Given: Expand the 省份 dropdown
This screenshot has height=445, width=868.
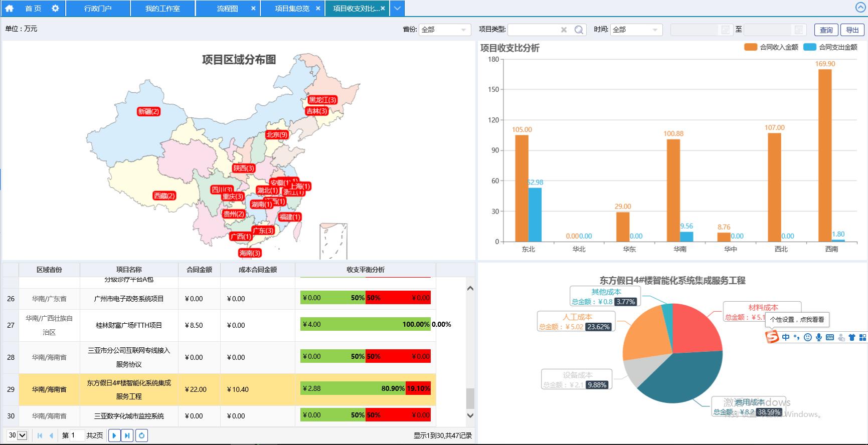Looking at the screenshot, I should tap(463, 30).
